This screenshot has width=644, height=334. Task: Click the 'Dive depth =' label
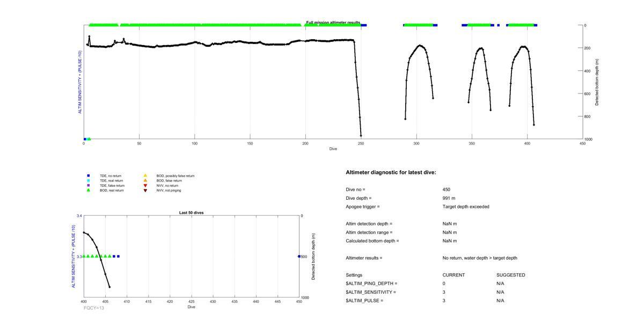358,198
